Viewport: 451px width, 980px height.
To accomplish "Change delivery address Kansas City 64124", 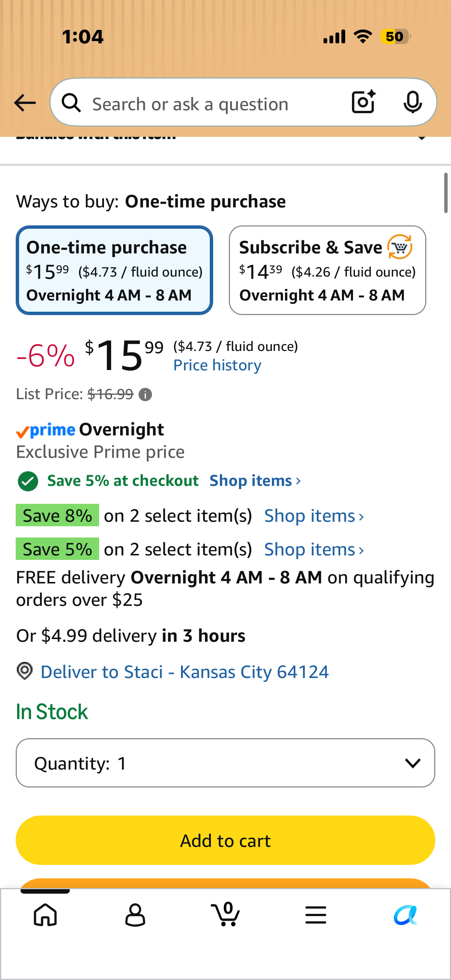I will [x=185, y=672].
